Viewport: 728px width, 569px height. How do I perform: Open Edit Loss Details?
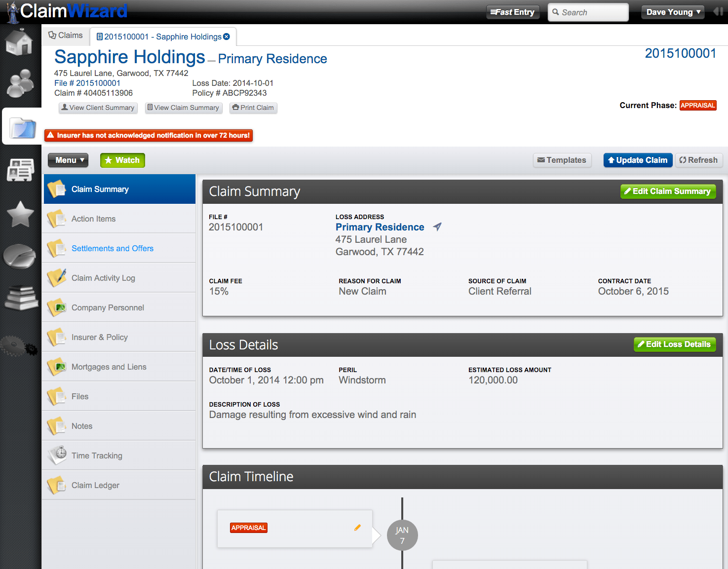pos(674,344)
